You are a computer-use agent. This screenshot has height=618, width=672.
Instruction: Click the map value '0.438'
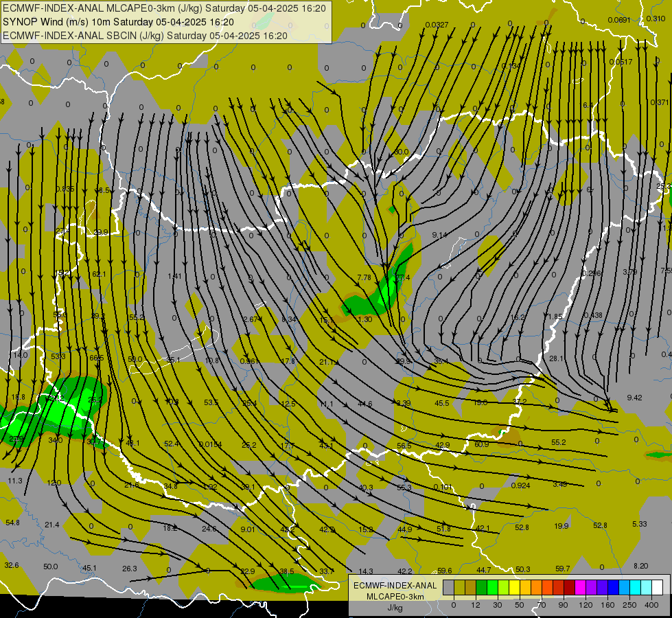pos(593,314)
